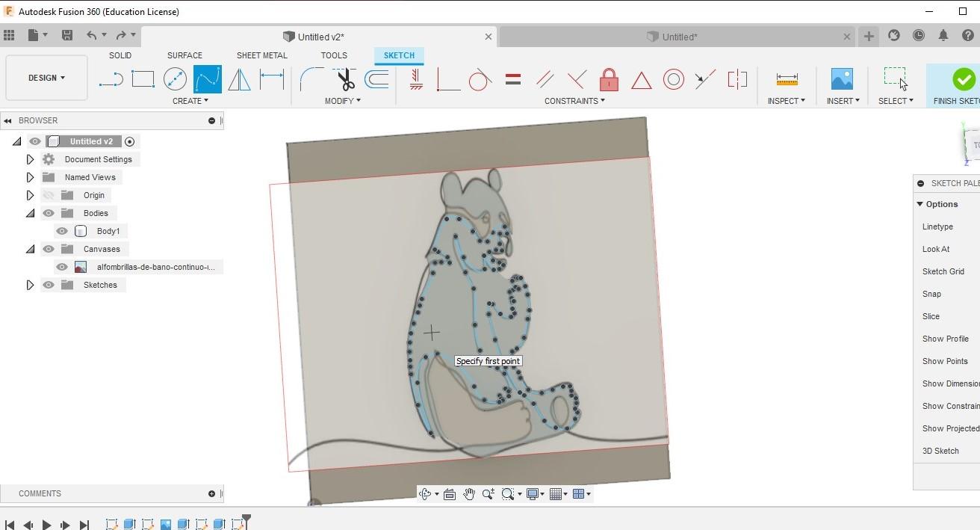Screen dimensions: 980x530
Task: Open the MODIFY dropdown menu
Action: click(342, 101)
